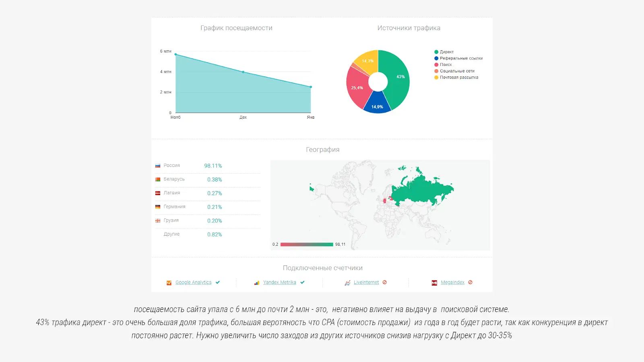Screen dimensions: 644x362
Task: Click the Источники трафика heading
Action: point(409,28)
